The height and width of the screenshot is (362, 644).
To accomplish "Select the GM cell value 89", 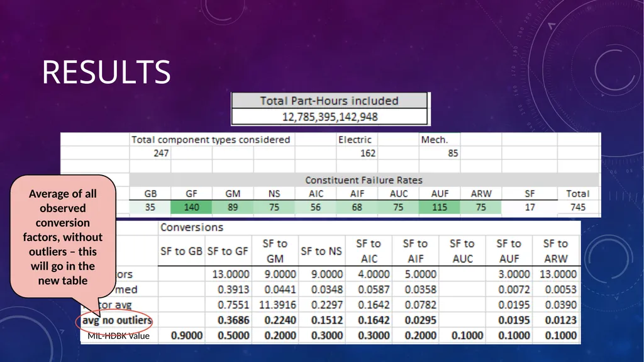I will 233,207.
